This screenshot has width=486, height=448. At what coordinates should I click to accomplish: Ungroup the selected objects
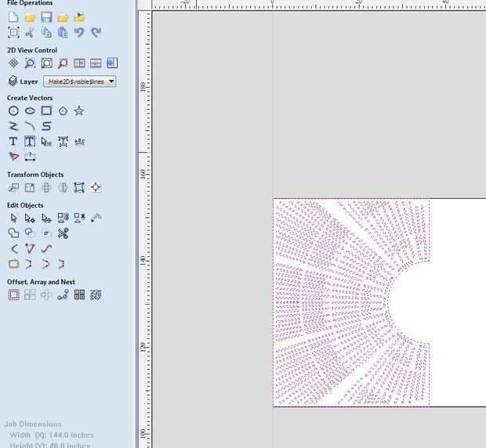click(79, 219)
